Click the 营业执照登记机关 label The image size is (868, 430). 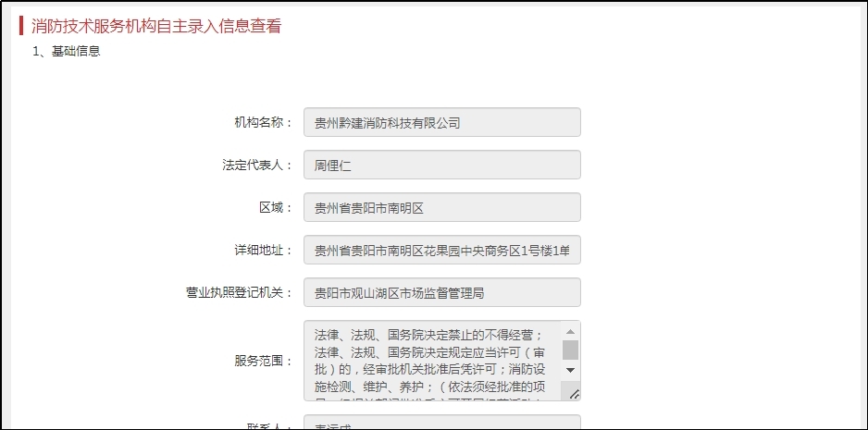pos(239,292)
